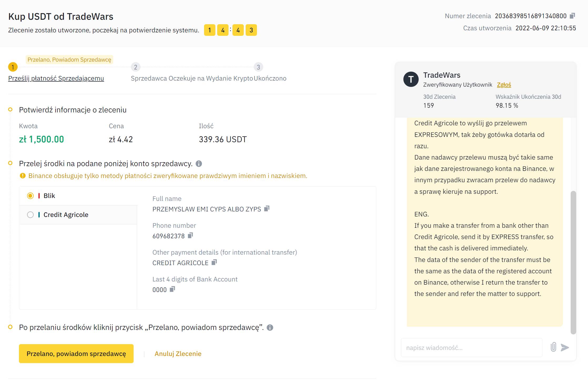Click the Zweryfikowany Użytkownik label
This screenshot has height=381, width=588.
tap(458, 85)
